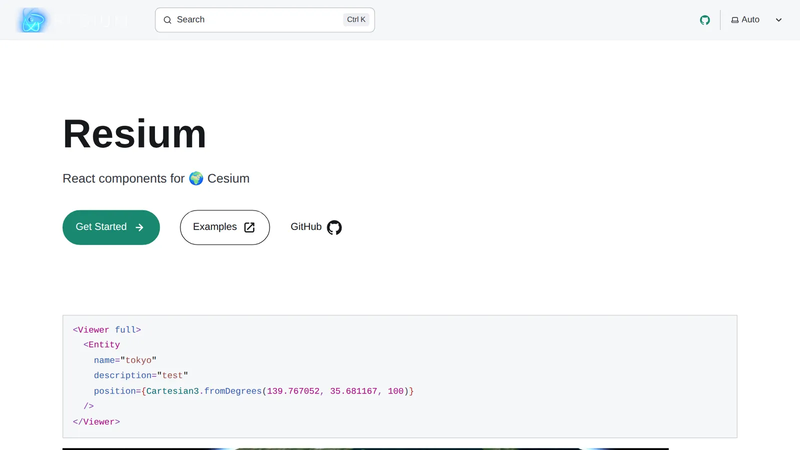Click the "</Viewer>" closing tag line
This screenshot has width=800, height=450.
[x=96, y=422]
